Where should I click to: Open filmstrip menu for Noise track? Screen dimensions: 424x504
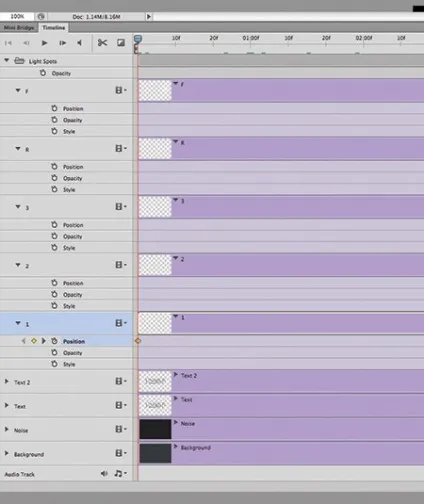[x=121, y=429]
